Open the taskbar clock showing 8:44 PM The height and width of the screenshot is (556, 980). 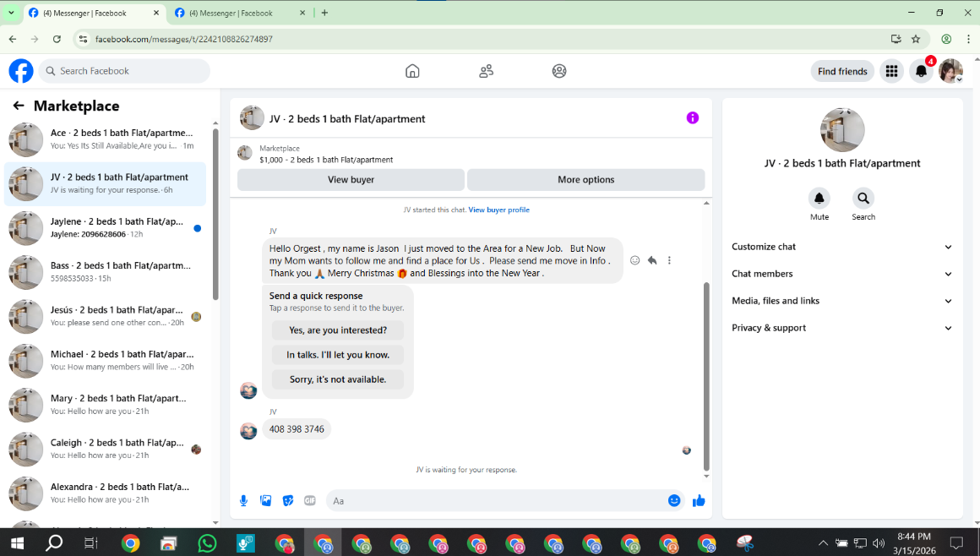(x=914, y=543)
